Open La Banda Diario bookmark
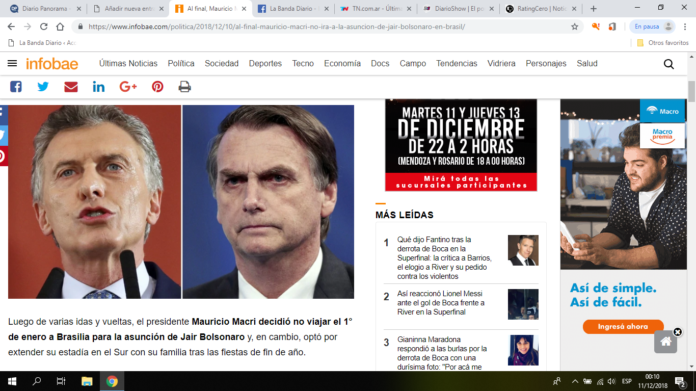Screen dimensions: 696x391 coord(43,43)
